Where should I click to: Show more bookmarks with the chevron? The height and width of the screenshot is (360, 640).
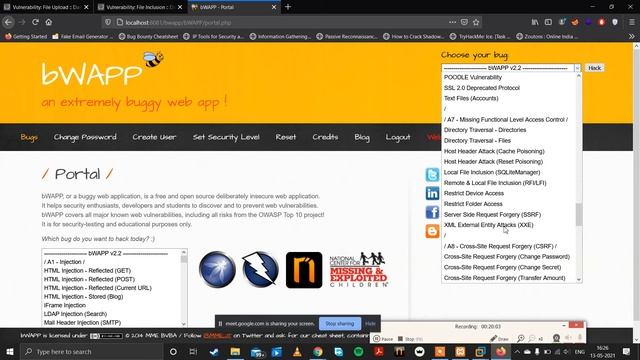(631, 36)
